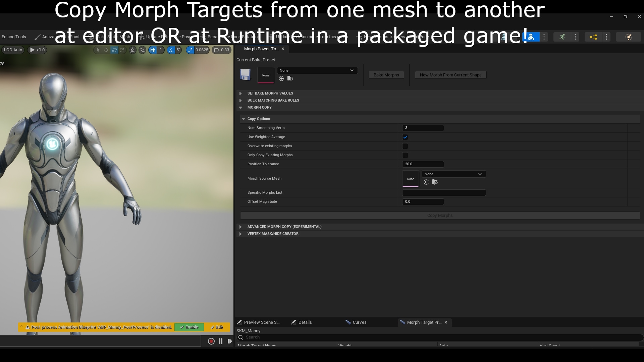Screen dimensions: 644x362
Task: Click the Specific Morphs List field
Action: pos(444,193)
